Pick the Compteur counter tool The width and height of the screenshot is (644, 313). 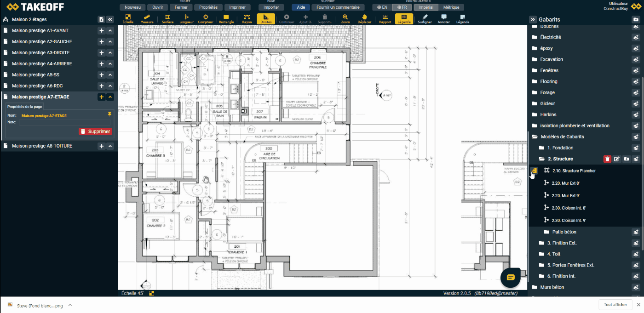coord(206,19)
